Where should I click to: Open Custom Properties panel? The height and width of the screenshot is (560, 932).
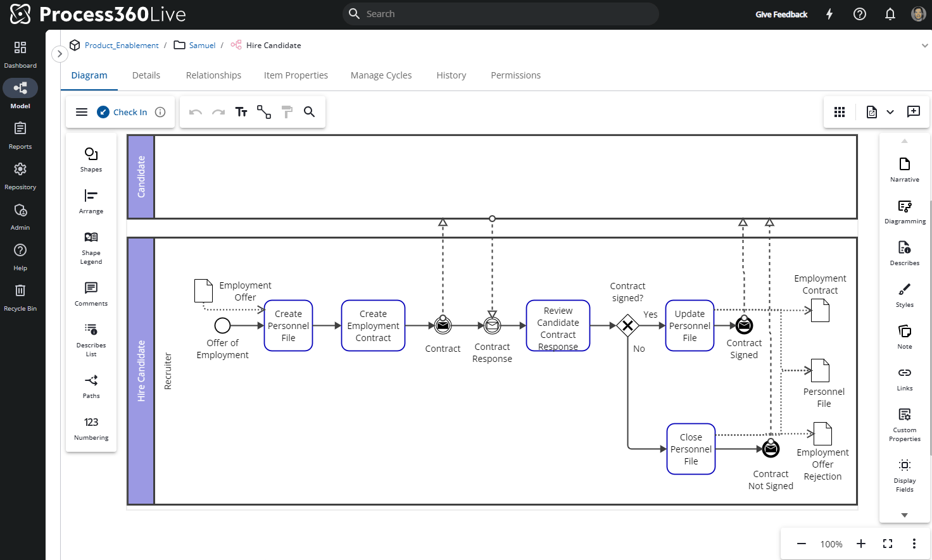[904, 424]
